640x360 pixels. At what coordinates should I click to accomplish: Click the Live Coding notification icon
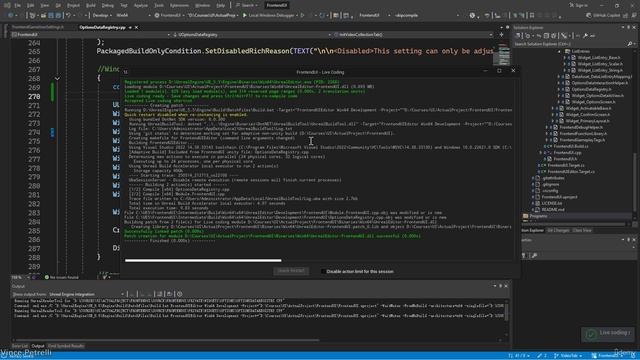coord(591,334)
